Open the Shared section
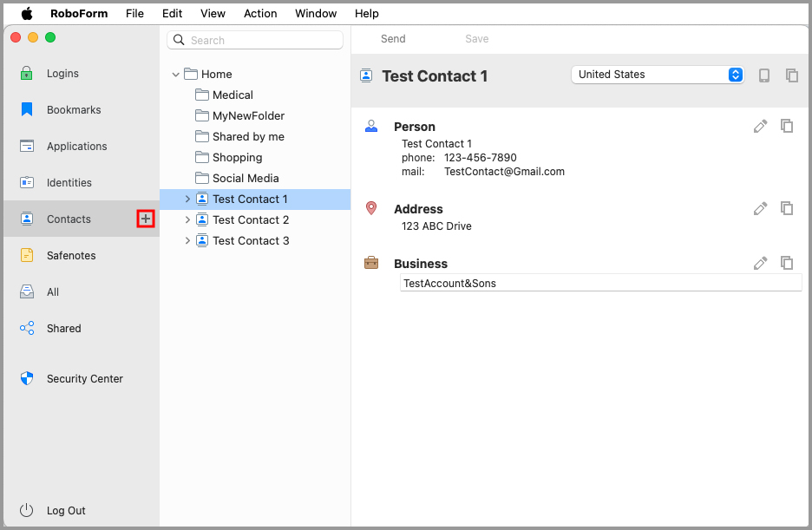This screenshot has height=530, width=812. click(82, 328)
